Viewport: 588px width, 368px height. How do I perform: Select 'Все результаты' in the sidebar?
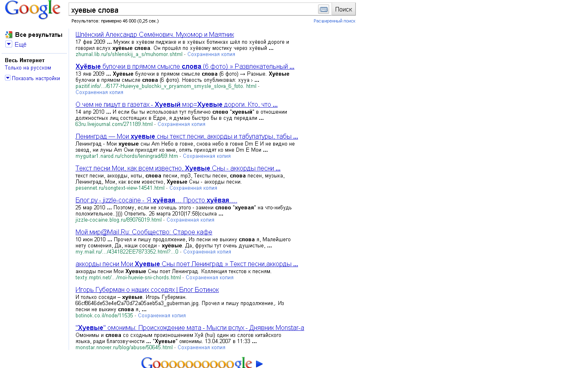point(39,35)
